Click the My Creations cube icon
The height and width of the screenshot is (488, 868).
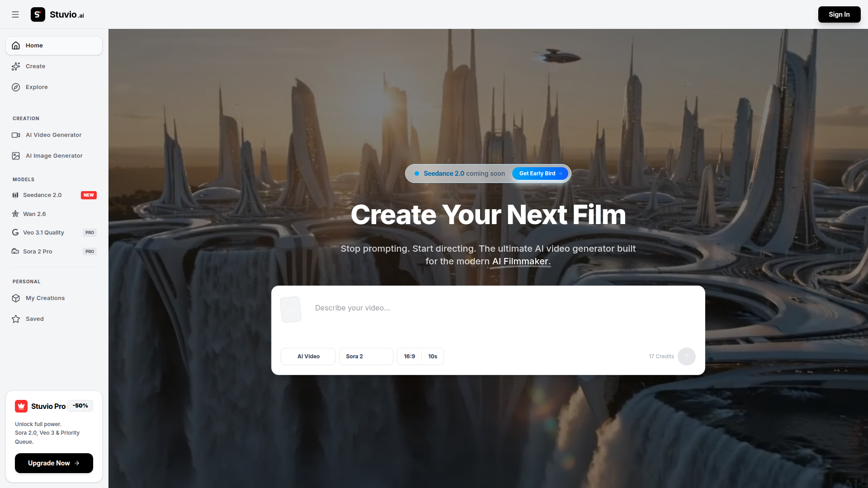click(x=16, y=298)
